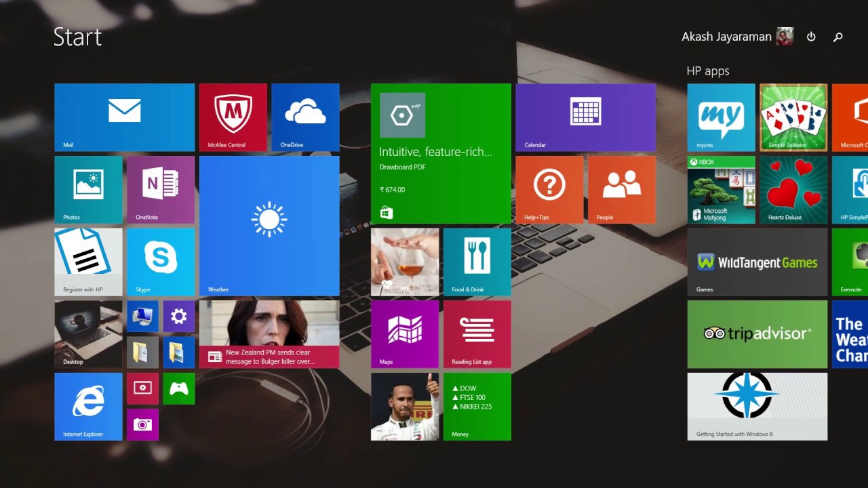Image resolution: width=868 pixels, height=488 pixels.
Task: Open the OneDrive tile
Action: [x=305, y=117]
